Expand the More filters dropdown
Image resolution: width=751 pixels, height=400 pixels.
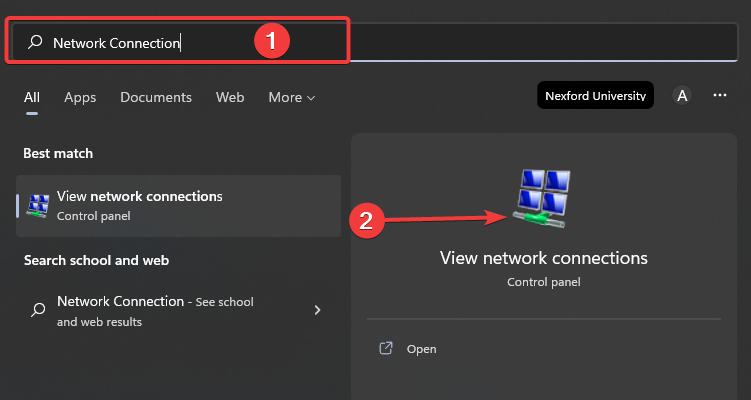tap(291, 97)
